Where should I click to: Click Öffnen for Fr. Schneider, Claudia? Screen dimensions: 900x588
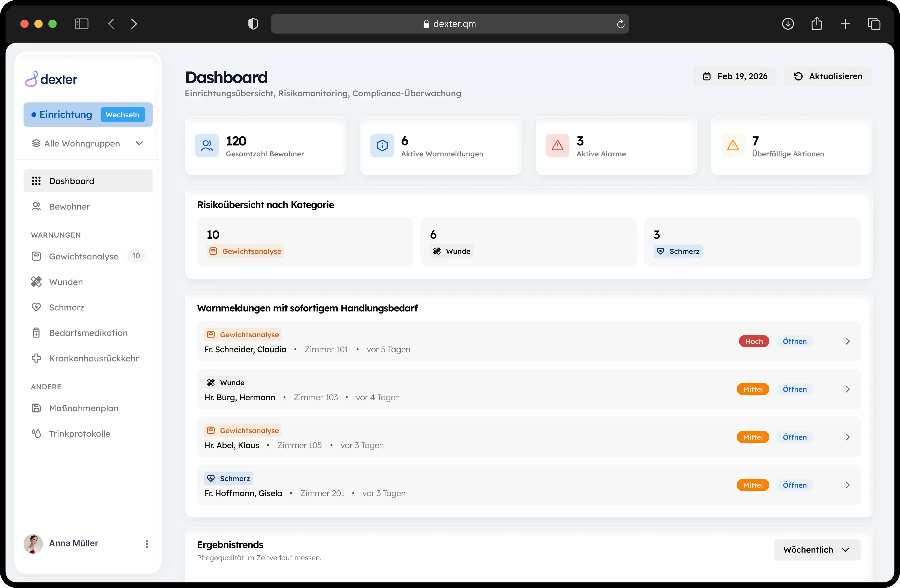[795, 341]
